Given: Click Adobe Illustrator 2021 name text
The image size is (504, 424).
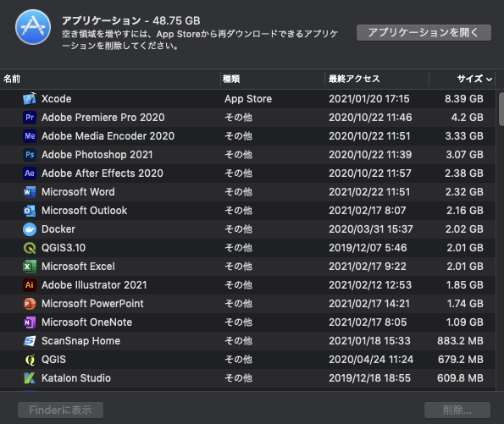Looking at the screenshot, I should point(94,285).
